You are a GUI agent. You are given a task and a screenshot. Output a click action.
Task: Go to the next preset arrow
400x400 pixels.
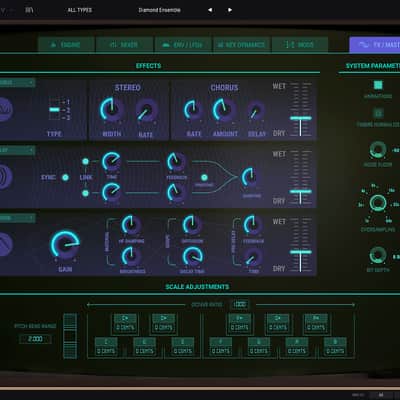230,10
